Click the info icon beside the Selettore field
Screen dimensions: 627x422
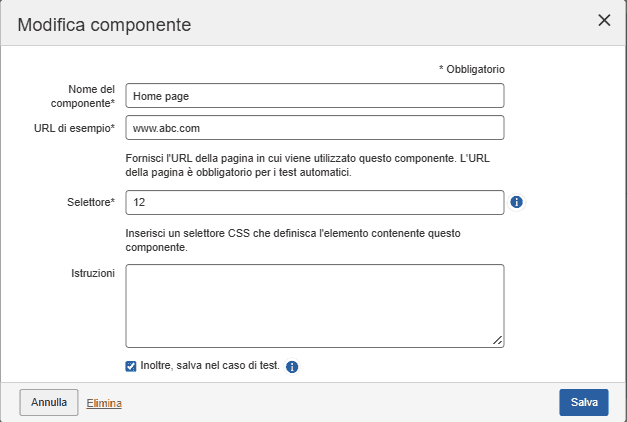coord(517,202)
